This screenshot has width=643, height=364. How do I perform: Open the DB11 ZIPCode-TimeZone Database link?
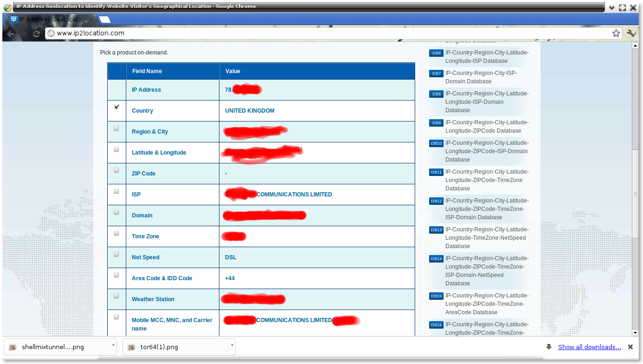coord(487,180)
